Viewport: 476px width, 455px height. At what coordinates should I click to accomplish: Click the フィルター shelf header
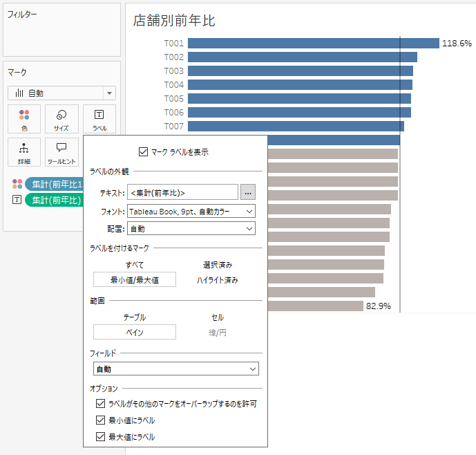(22, 14)
